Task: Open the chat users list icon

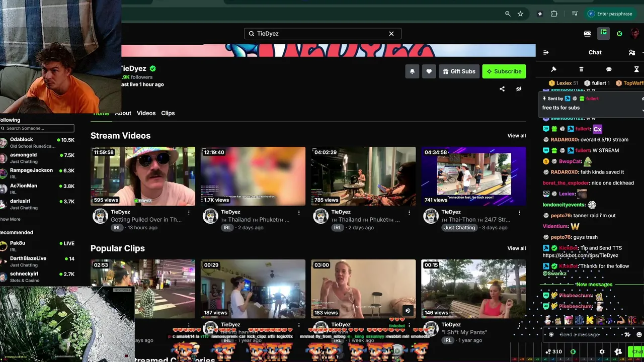Action: click(632, 52)
